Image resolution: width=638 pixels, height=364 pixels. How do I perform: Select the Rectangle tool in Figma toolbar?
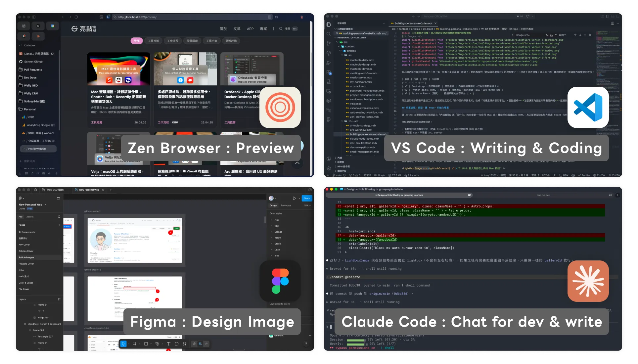[x=146, y=344]
